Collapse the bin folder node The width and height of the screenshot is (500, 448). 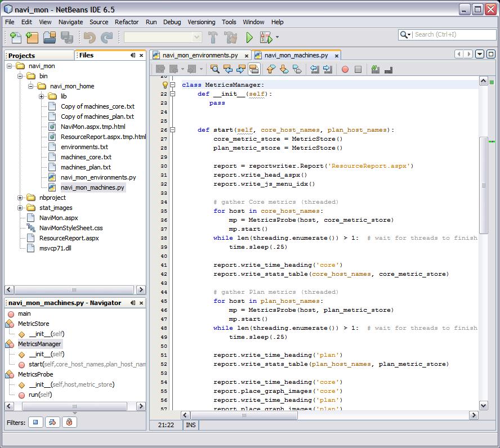coord(20,76)
